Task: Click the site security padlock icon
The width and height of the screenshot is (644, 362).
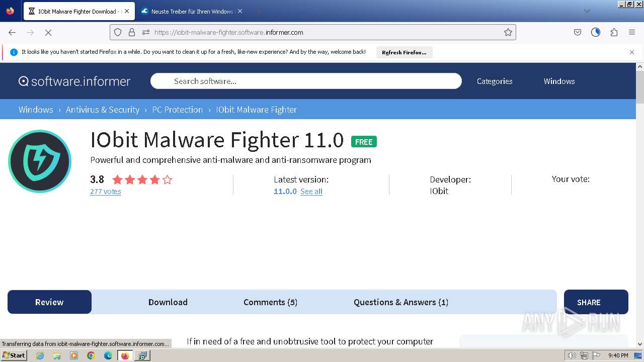Action: 132,32
